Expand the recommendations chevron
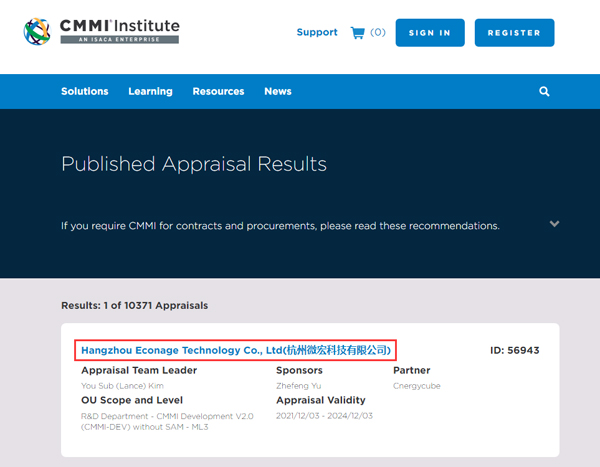 click(554, 224)
